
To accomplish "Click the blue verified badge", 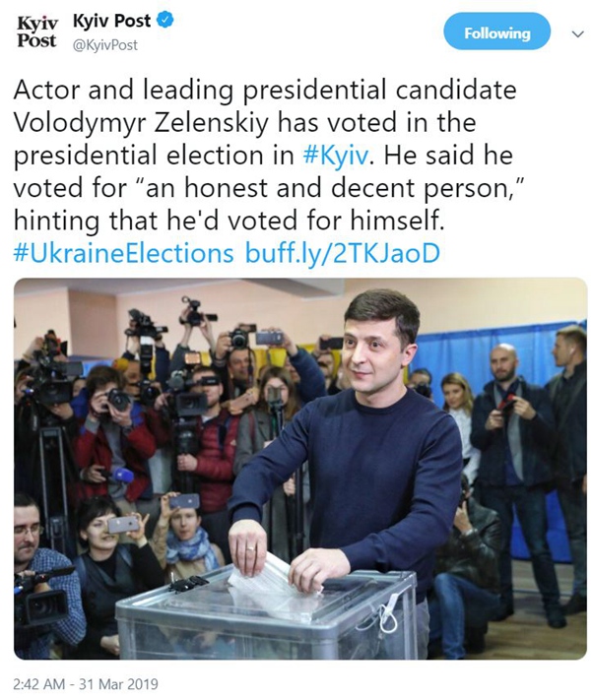I will (167, 22).
